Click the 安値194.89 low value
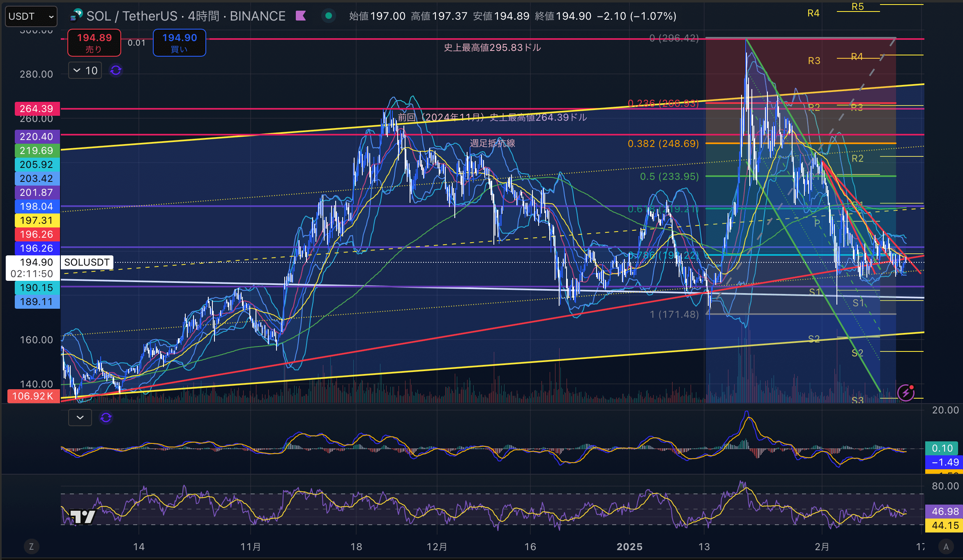Image resolution: width=963 pixels, height=560 pixels. click(501, 16)
